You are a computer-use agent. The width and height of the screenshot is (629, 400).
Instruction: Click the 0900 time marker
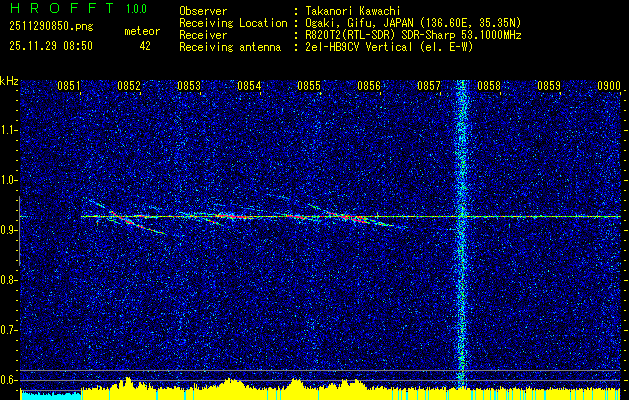click(609, 86)
